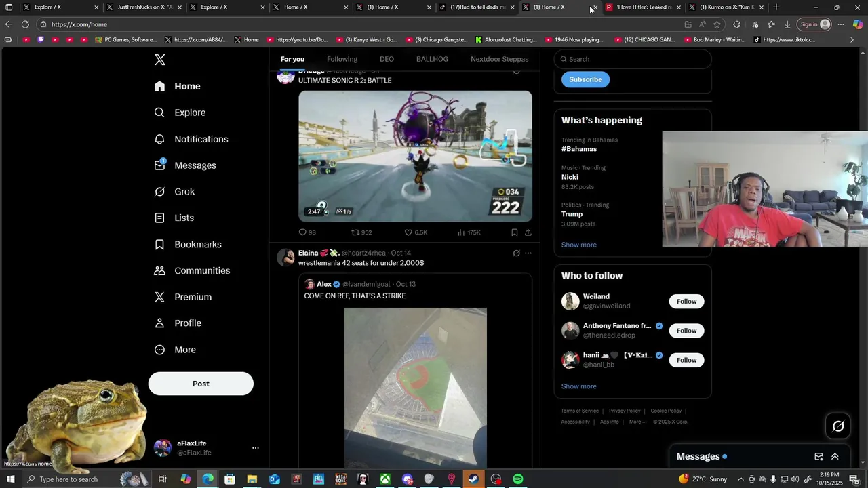Go back in the browser
This screenshot has width=868, height=488.
[9, 24]
